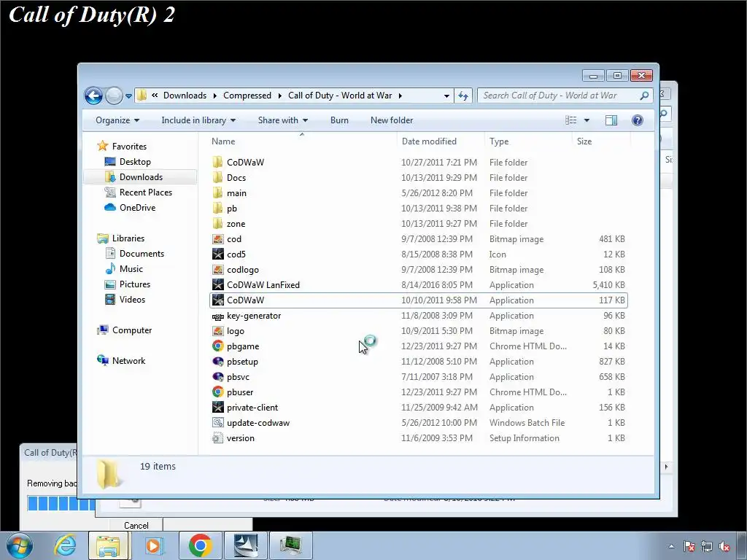Change view with the view icon
The width and height of the screenshot is (747, 560).
click(570, 120)
